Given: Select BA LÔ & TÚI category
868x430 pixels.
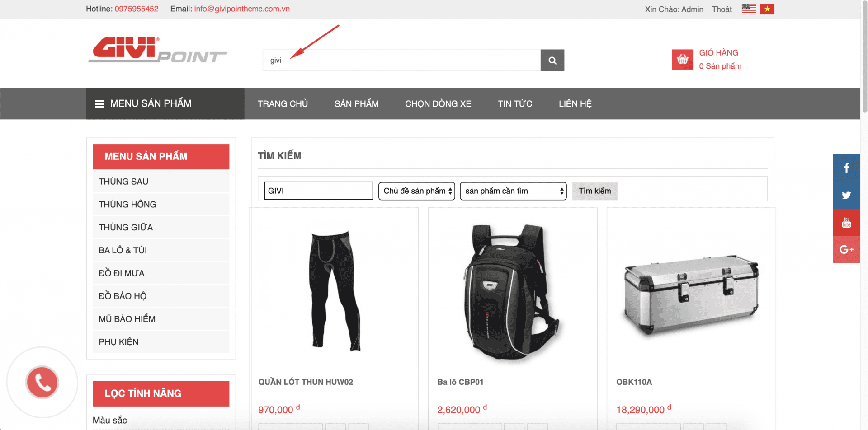Looking at the screenshot, I should (x=161, y=250).
